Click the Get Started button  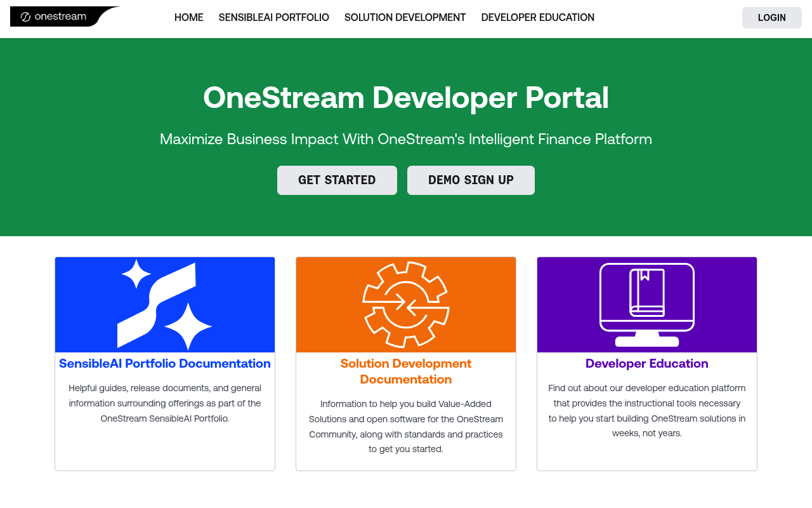[x=337, y=180]
